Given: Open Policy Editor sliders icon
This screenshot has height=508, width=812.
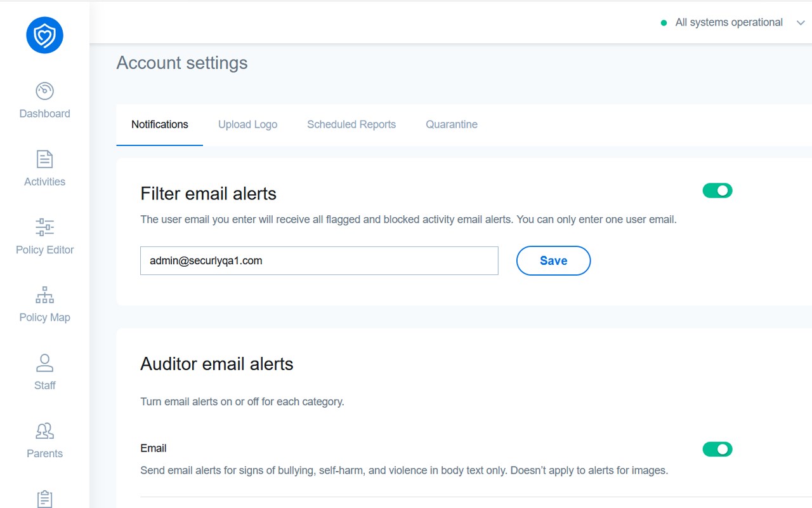Looking at the screenshot, I should tap(44, 227).
